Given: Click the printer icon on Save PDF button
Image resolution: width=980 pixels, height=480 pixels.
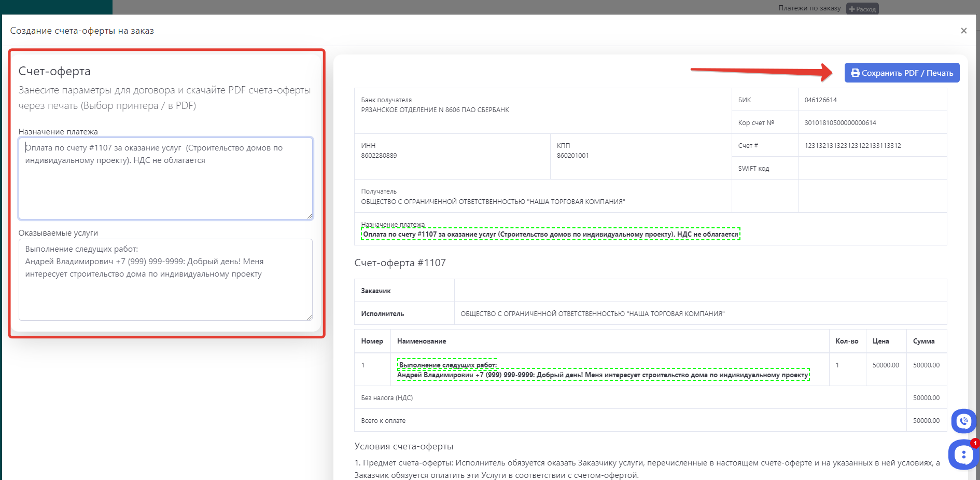Looking at the screenshot, I should click(x=855, y=73).
